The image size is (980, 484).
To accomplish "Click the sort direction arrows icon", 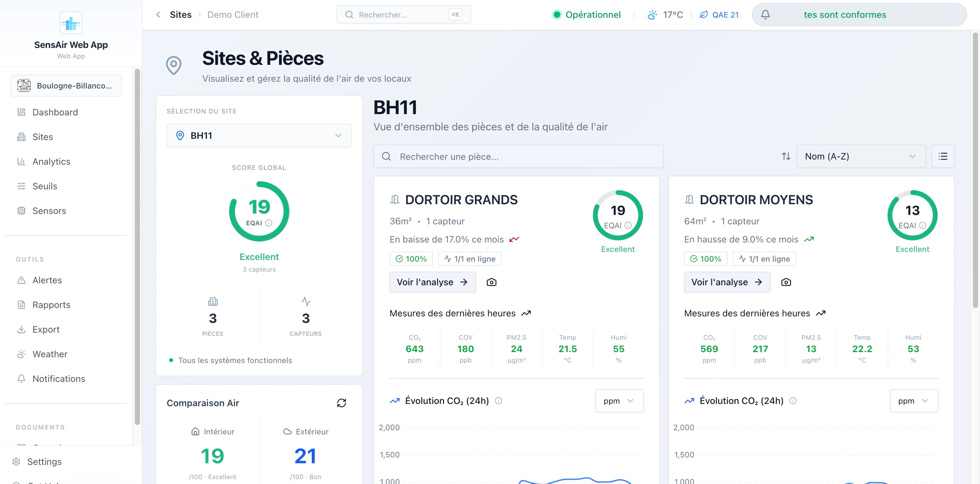I will click(786, 156).
